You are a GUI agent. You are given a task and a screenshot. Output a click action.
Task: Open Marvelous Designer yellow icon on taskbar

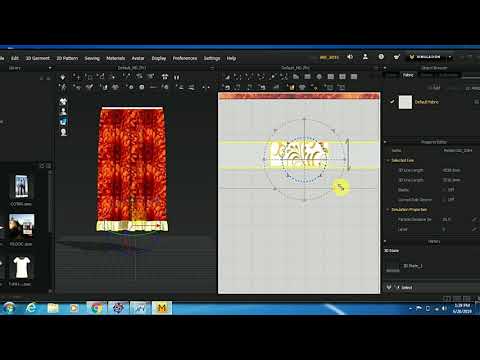click(x=162, y=308)
